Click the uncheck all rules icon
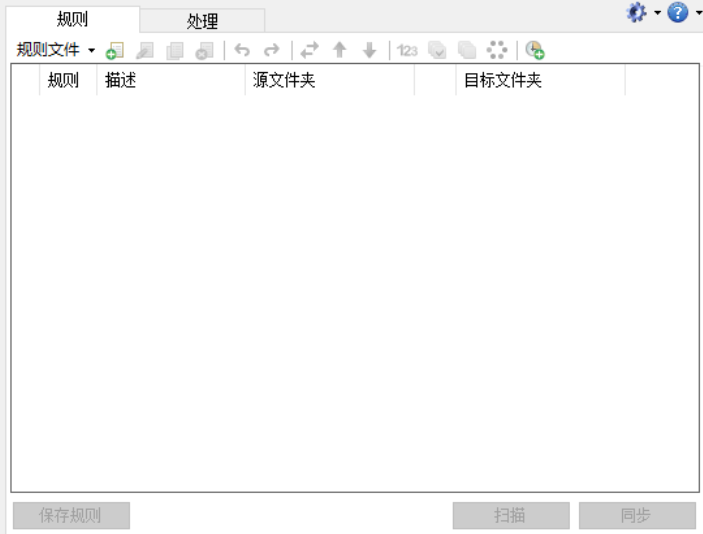The width and height of the screenshot is (703, 534). pos(467,50)
